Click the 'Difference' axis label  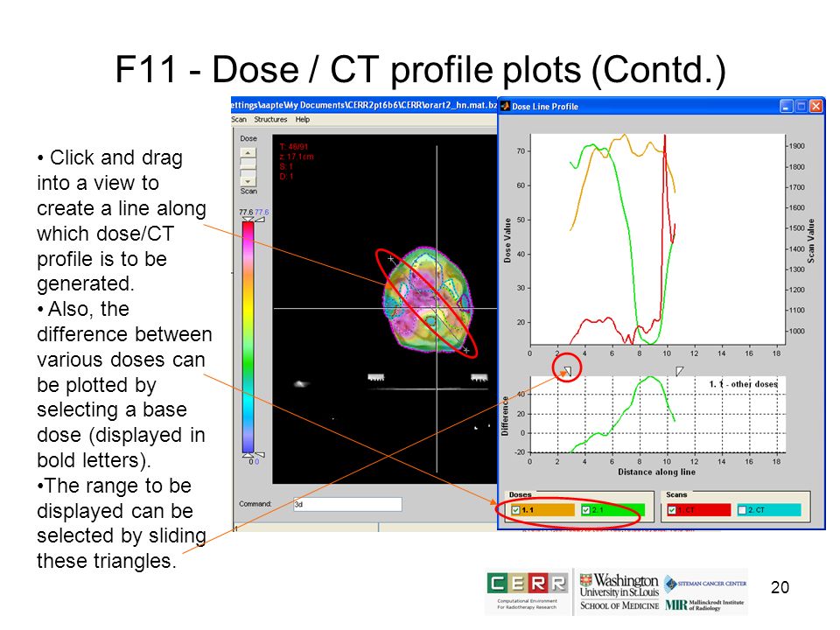pos(505,416)
